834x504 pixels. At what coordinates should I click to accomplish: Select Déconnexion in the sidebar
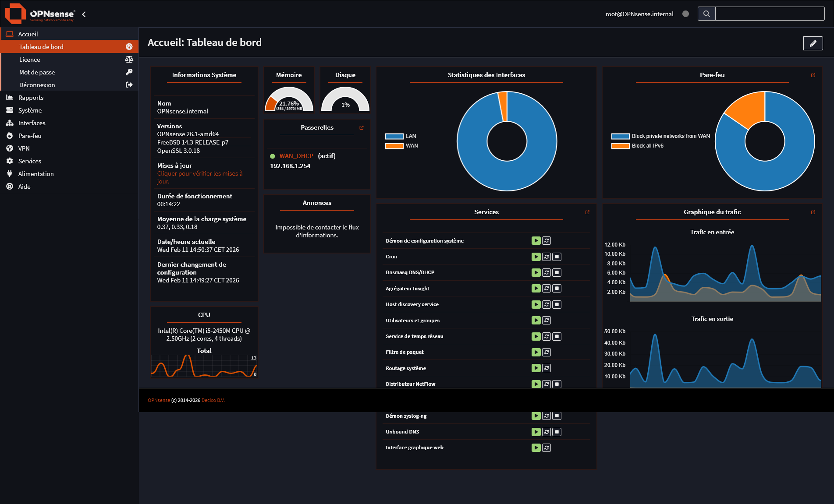click(37, 85)
